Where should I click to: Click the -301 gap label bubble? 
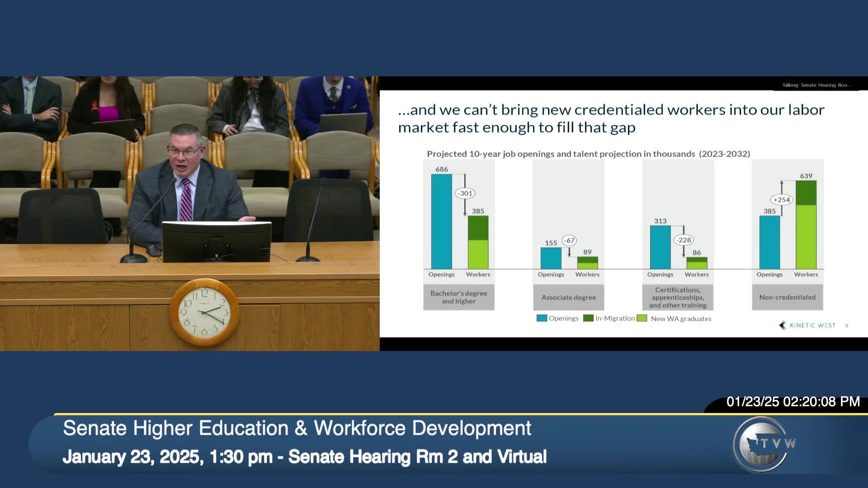465,193
